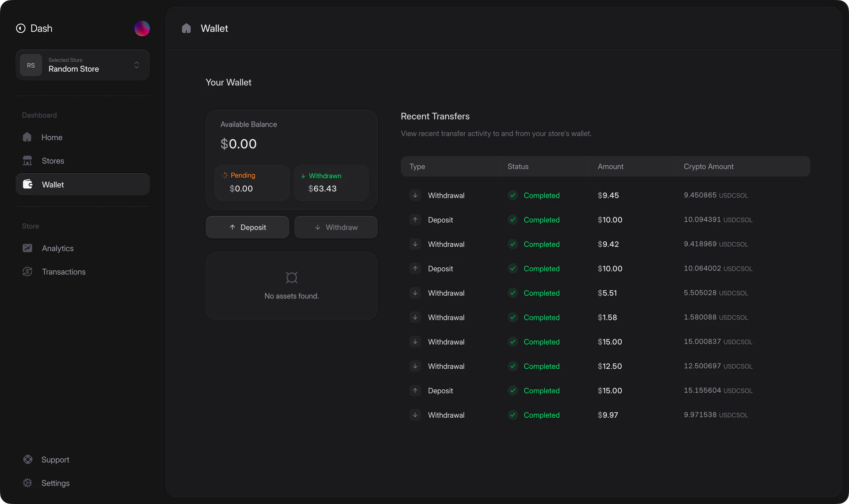The height and width of the screenshot is (504, 849).
Task: Click the RS store initials badge
Action: (31, 65)
